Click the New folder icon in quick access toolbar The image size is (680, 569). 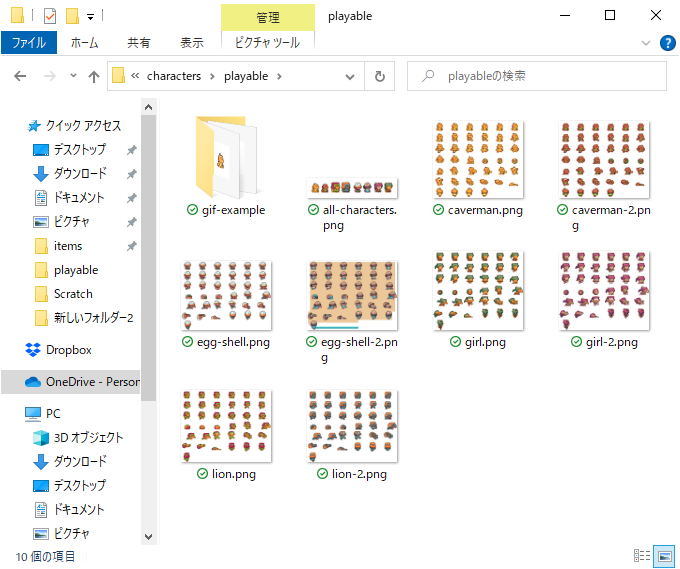coord(72,16)
